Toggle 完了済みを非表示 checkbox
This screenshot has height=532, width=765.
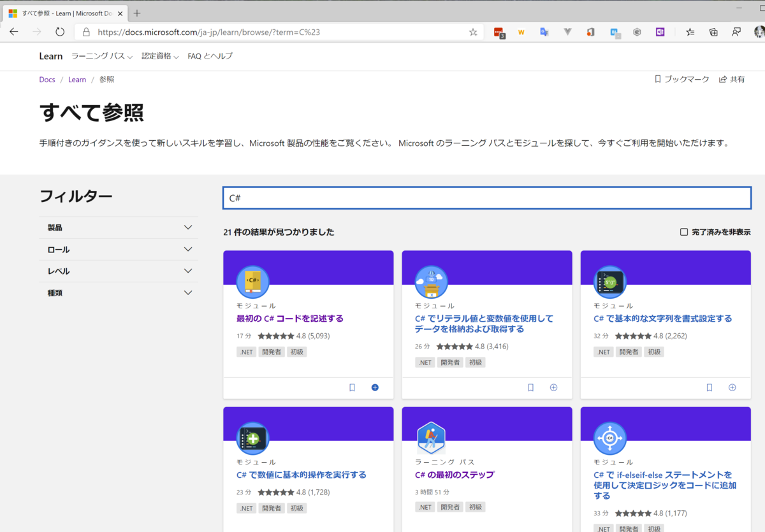(684, 232)
